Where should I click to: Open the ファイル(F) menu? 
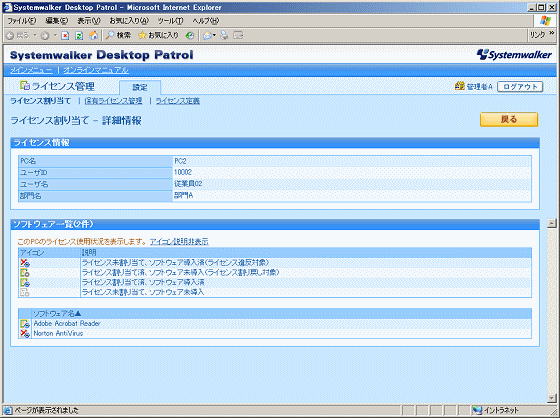(22, 21)
